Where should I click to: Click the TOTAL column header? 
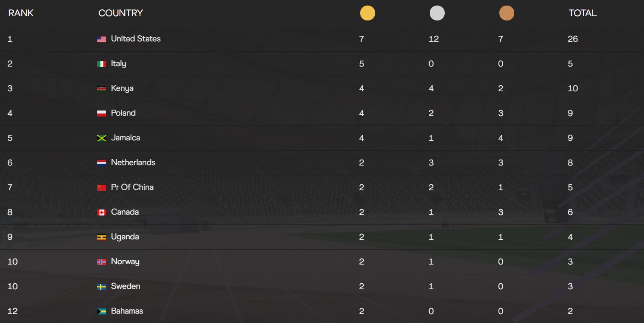[583, 13]
